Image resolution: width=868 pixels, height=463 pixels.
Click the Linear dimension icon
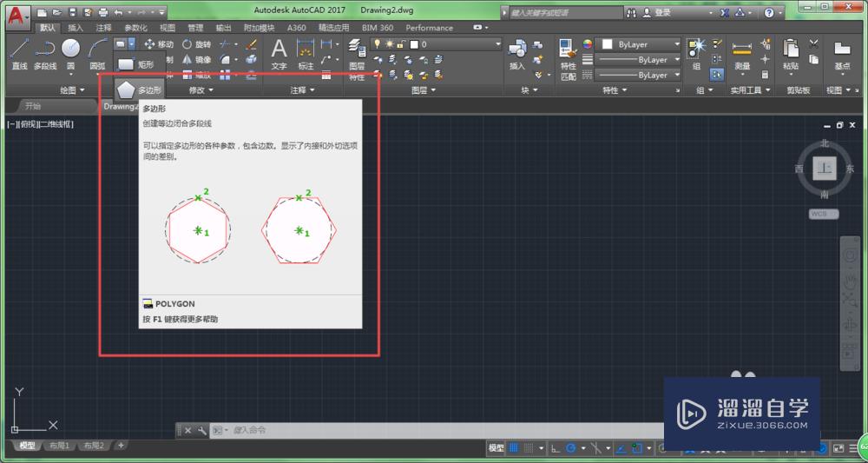pyautogui.click(x=326, y=44)
